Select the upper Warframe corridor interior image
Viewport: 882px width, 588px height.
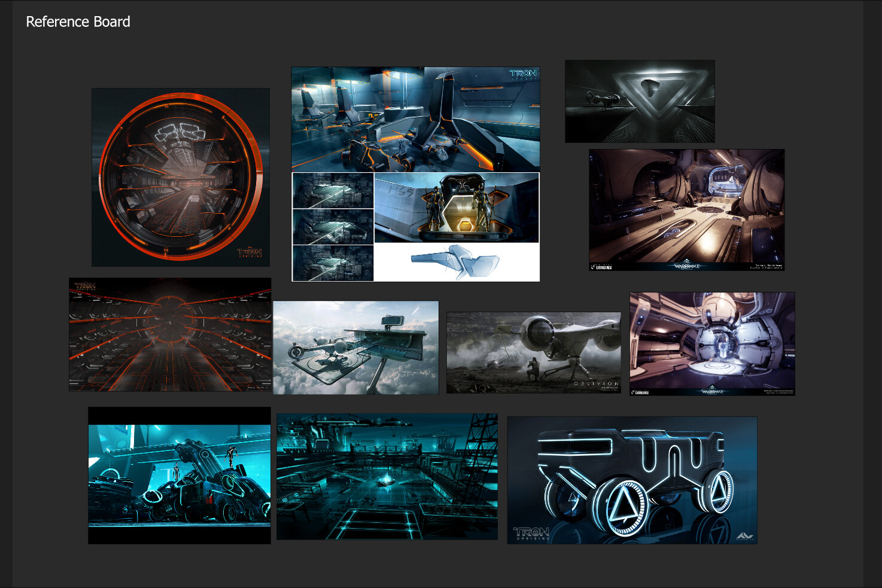point(686,210)
